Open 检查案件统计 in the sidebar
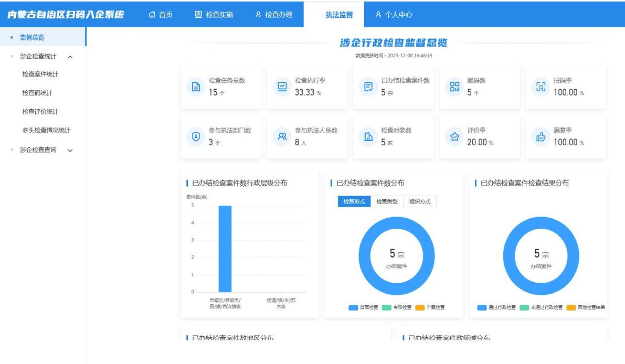Viewport: 625px width, 364px height. (40, 74)
